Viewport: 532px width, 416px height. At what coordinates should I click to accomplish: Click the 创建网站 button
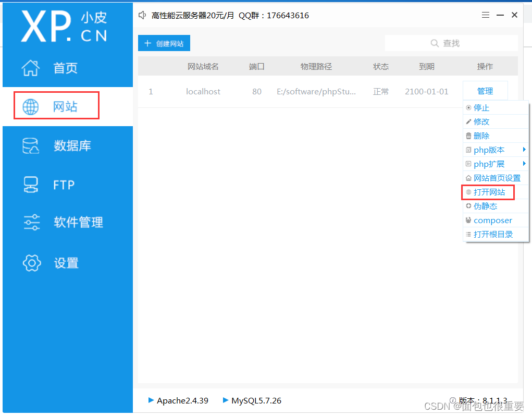[164, 43]
